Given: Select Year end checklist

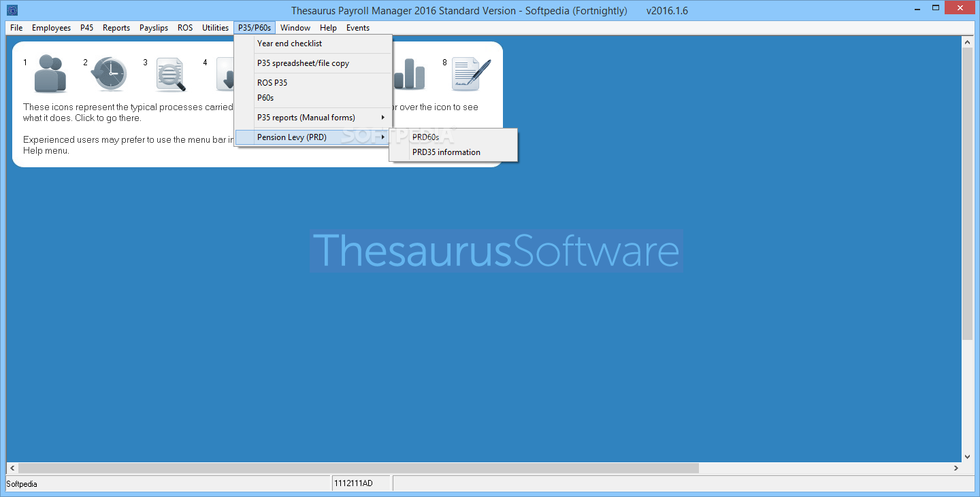Looking at the screenshot, I should click(313, 44).
